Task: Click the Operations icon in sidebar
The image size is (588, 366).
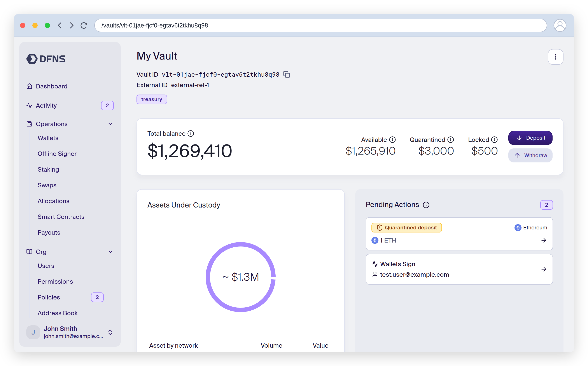Action: (x=29, y=124)
